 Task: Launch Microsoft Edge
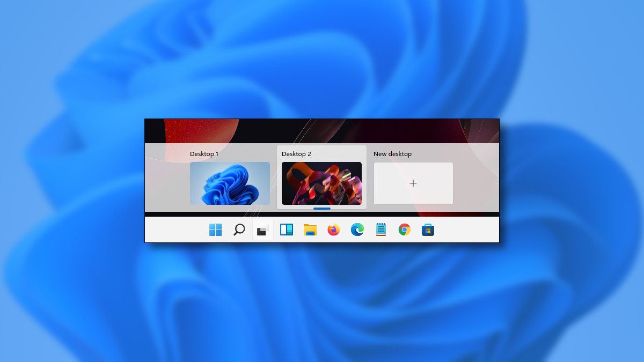tap(357, 230)
